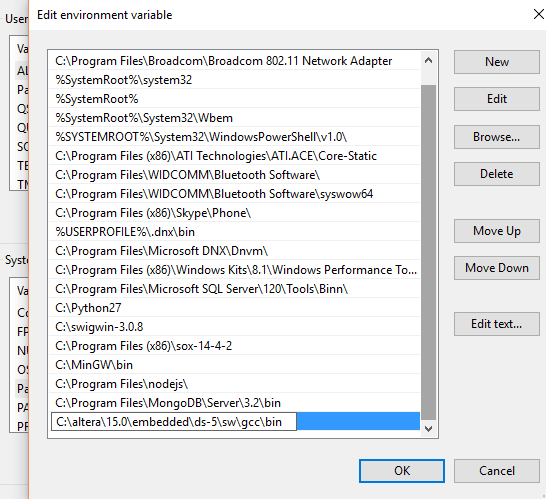Screen dimensions: 546x499
Task: Select the Bluetooth Software\syswow64 entry
Action: coord(234,194)
